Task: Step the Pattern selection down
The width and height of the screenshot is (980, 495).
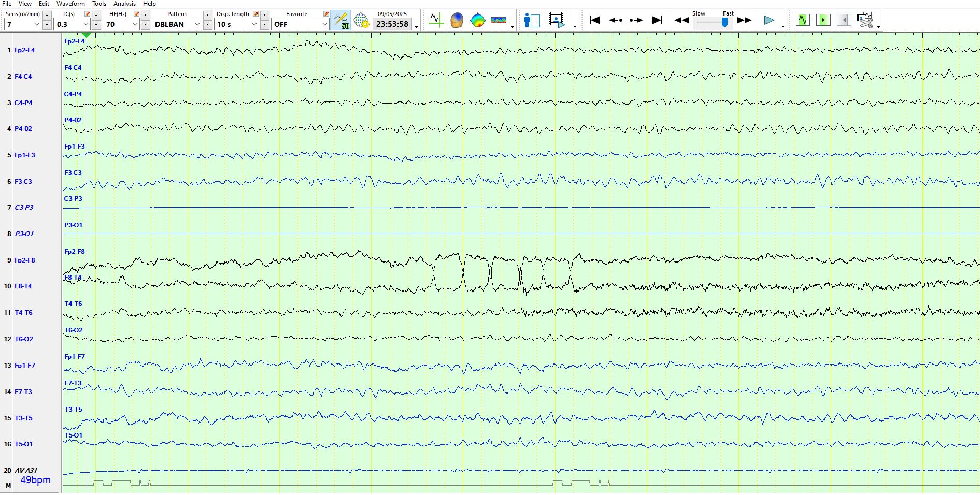Action: tap(207, 24)
